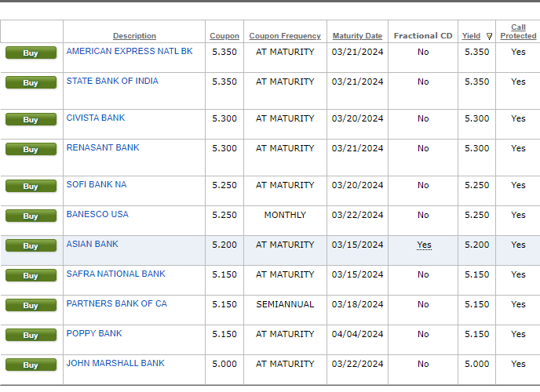The height and width of the screenshot is (392, 540).
Task: Open STATE BANK OF INDIA link
Action: coord(112,82)
